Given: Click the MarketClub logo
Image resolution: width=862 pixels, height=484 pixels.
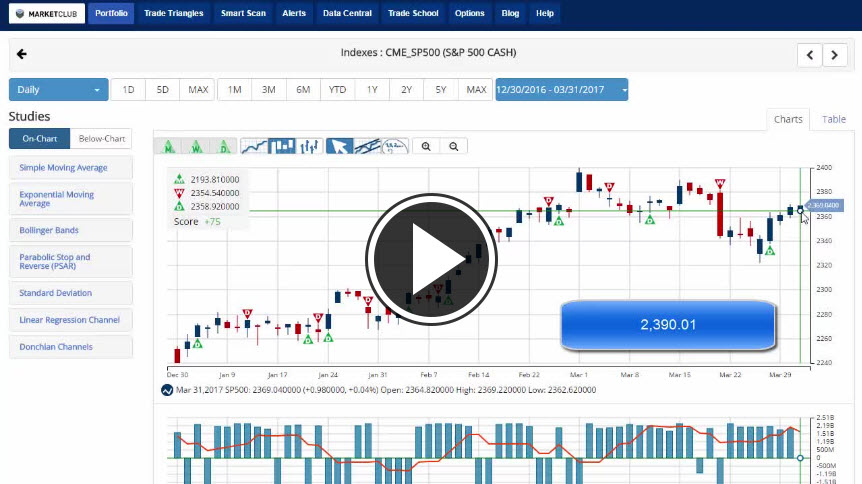Looking at the screenshot, I should pyautogui.click(x=47, y=13).
